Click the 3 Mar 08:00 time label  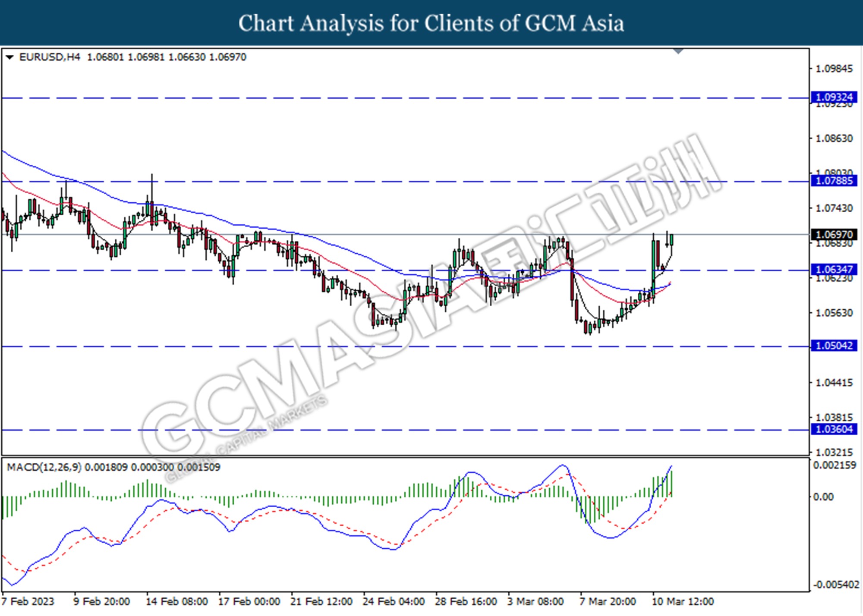click(536, 602)
